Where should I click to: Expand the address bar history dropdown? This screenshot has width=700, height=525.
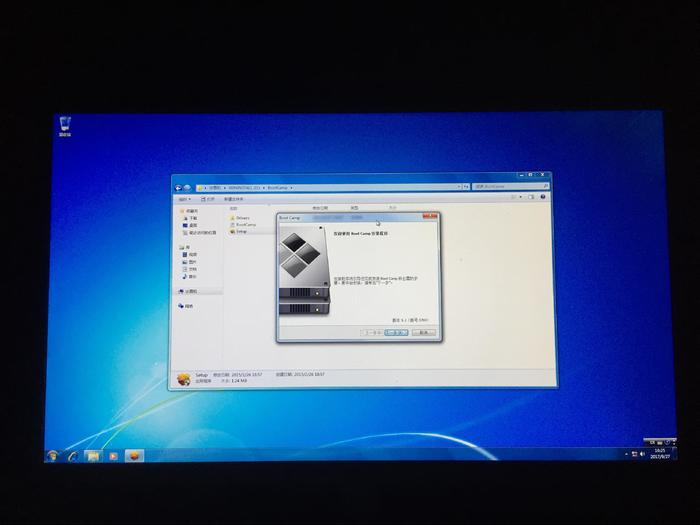tap(458, 187)
